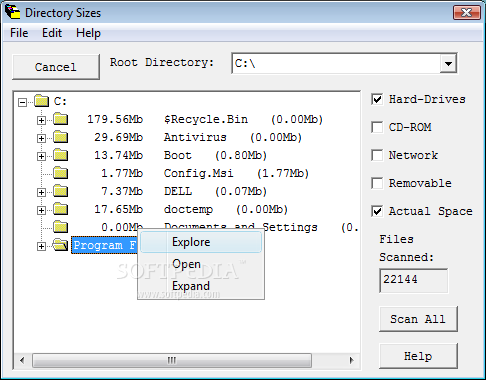Select the highlighted Program F tree row

point(104,245)
